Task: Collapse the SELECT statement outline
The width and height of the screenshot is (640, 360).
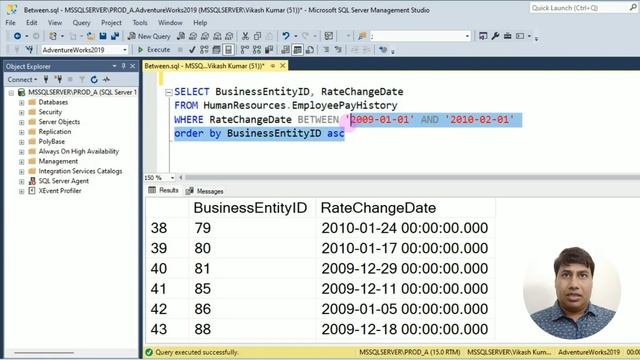Action: point(169,92)
